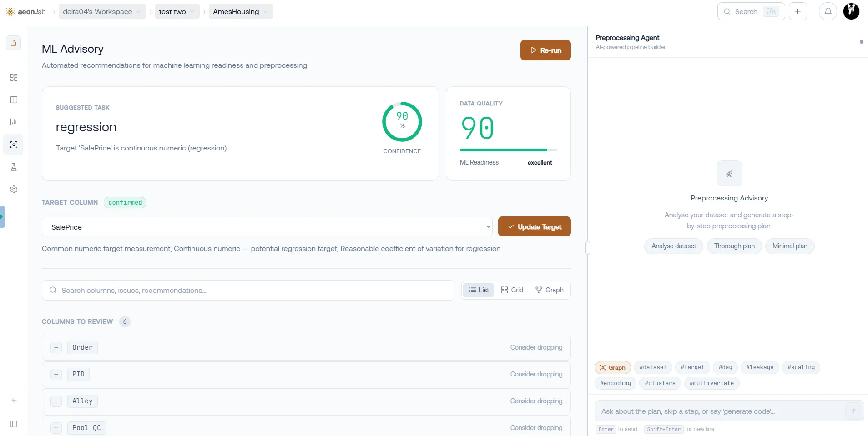This screenshot has height=436, width=868.
Task: Click the Thorough plan suggestion
Action: 734,246
